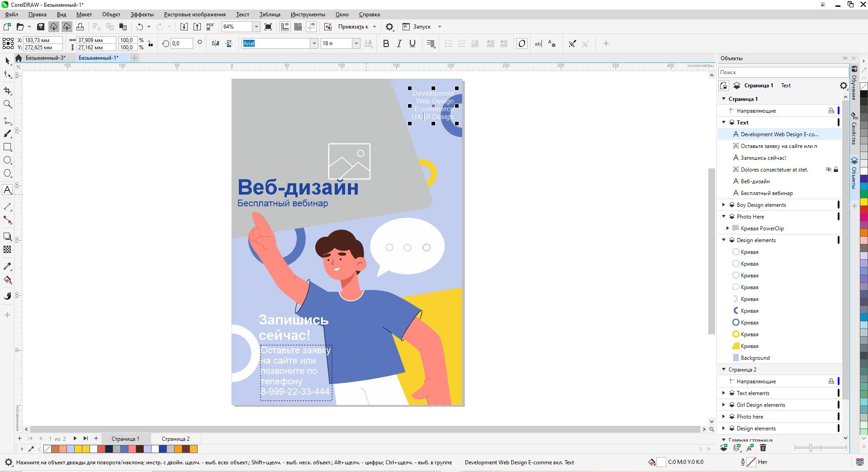Screen dimensions: 868x472
Task: Pick the Ellipse tool
Action: pyautogui.click(x=7, y=160)
